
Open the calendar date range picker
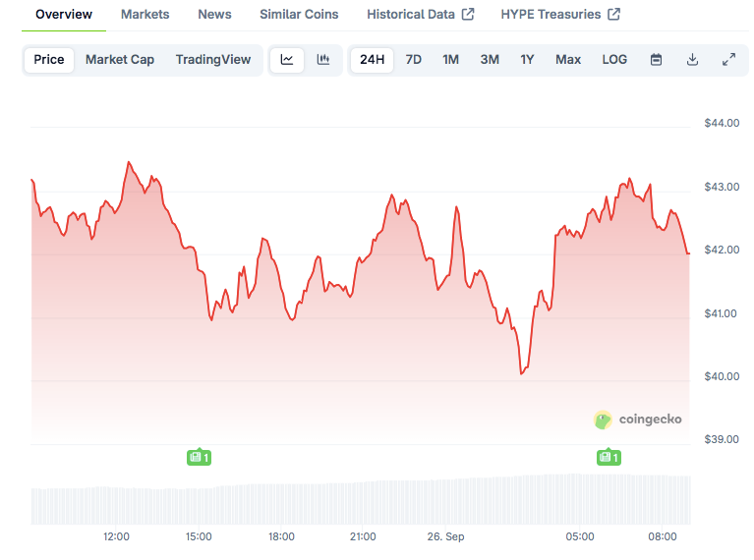[656, 60]
